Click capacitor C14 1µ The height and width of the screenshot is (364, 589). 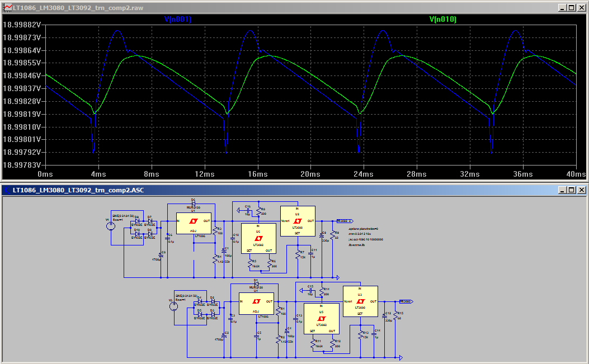[374, 334]
